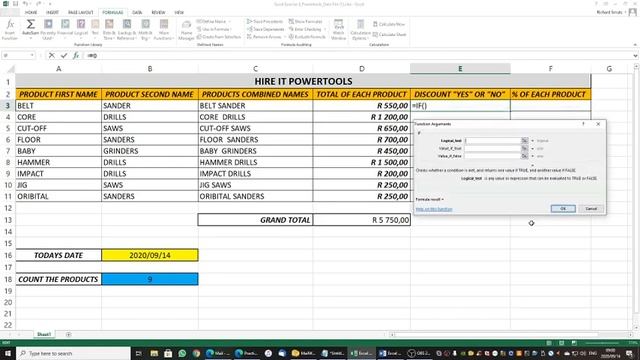Add a new sheet with the plus button
The width and height of the screenshot is (640, 360).
[68, 334]
